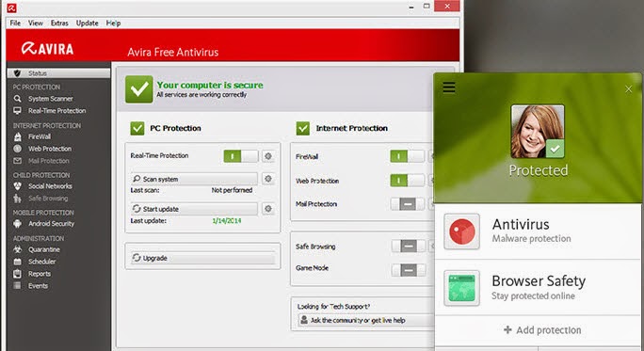Toggle the Game Mode switch

click(x=409, y=270)
